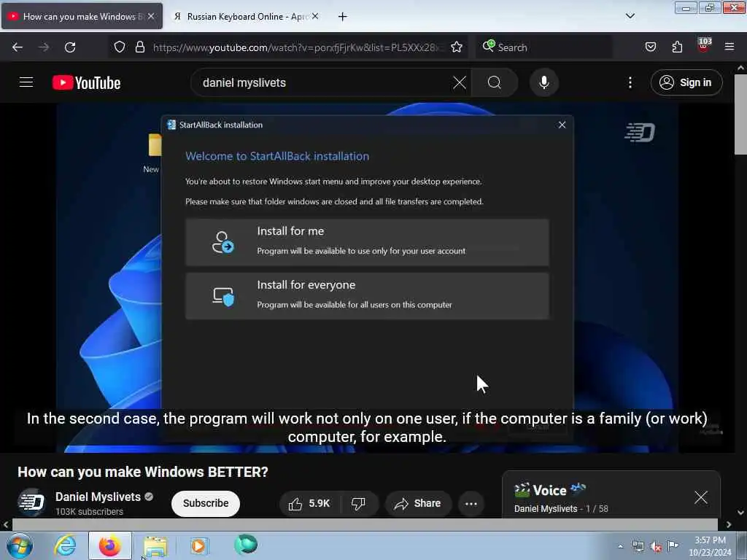Submit YouTube search with magnifier
Screen dimensions: 747x560
pos(495,82)
